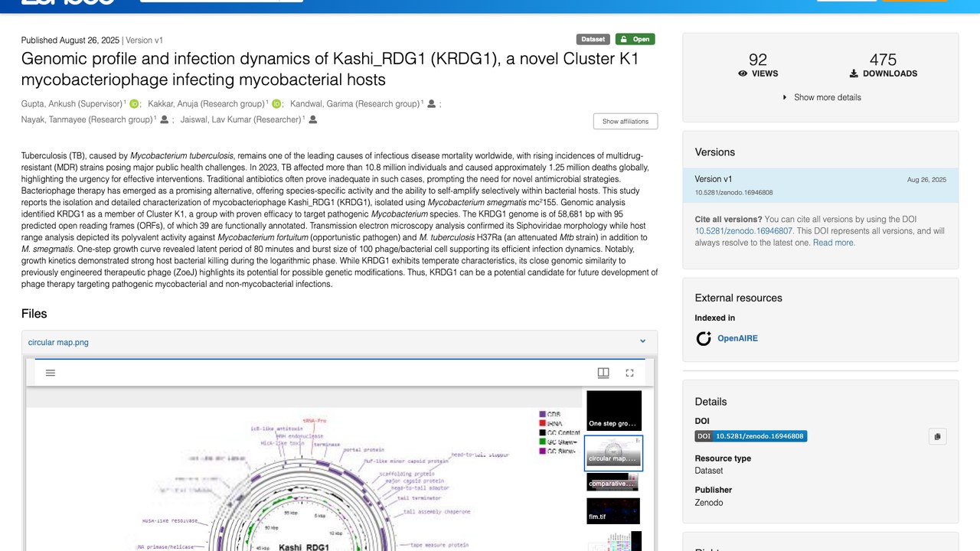Select the circular map thumbnail

pyautogui.click(x=613, y=453)
